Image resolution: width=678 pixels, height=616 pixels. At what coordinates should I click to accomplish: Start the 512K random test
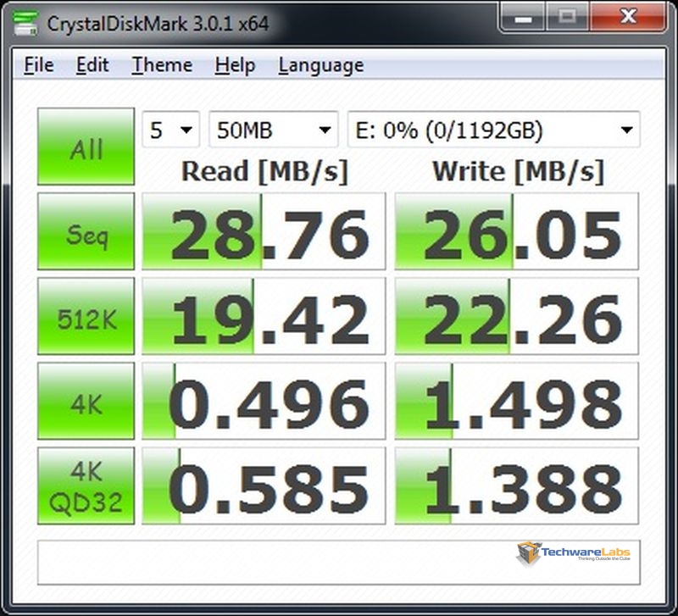[x=86, y=316]
